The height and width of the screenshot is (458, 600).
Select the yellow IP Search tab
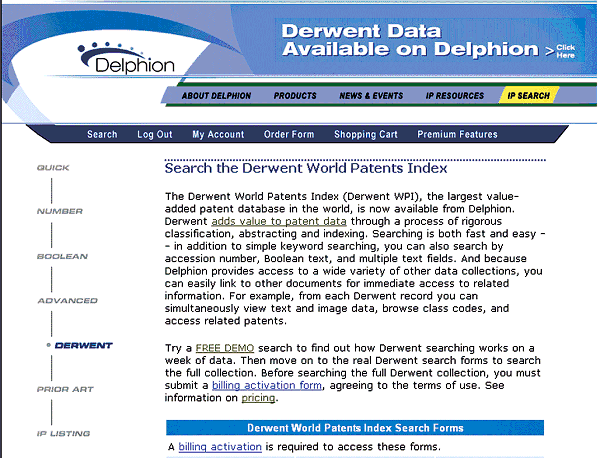point(528,96)
